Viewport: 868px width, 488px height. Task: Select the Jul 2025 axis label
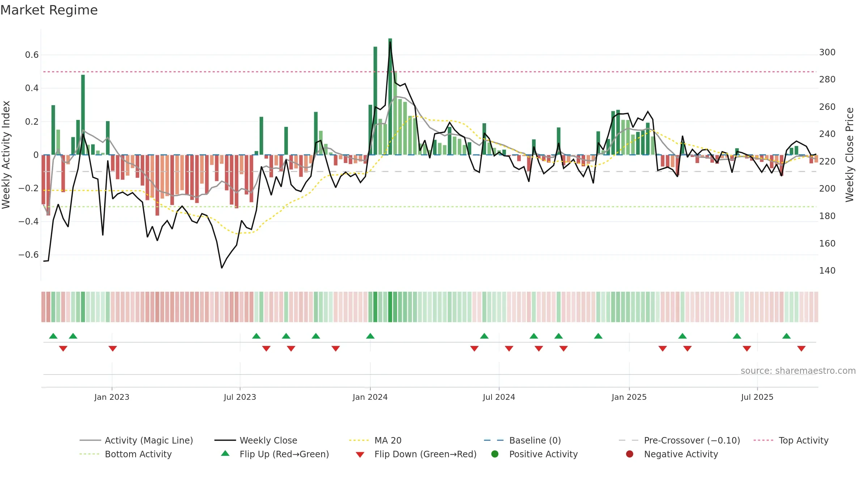pyautogui.click(x=757, y=397)
